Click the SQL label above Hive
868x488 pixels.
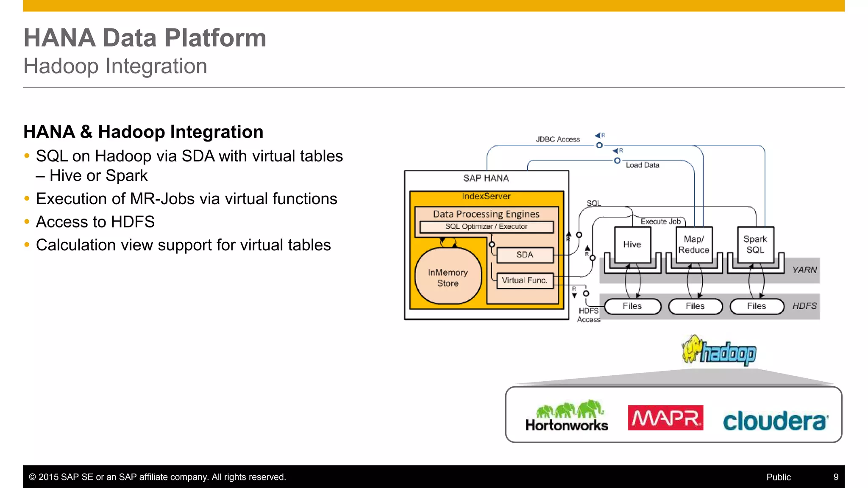(594, 203)
